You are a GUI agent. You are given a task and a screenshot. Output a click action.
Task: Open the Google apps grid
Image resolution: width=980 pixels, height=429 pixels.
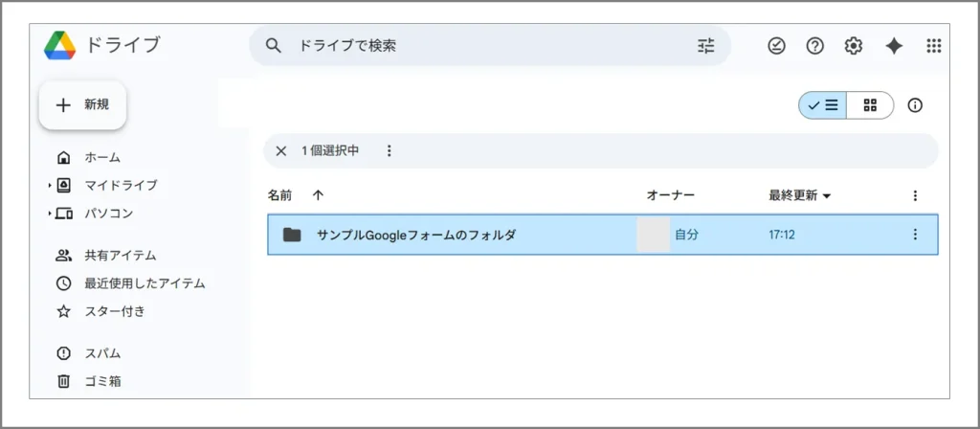tap(934, 46)
